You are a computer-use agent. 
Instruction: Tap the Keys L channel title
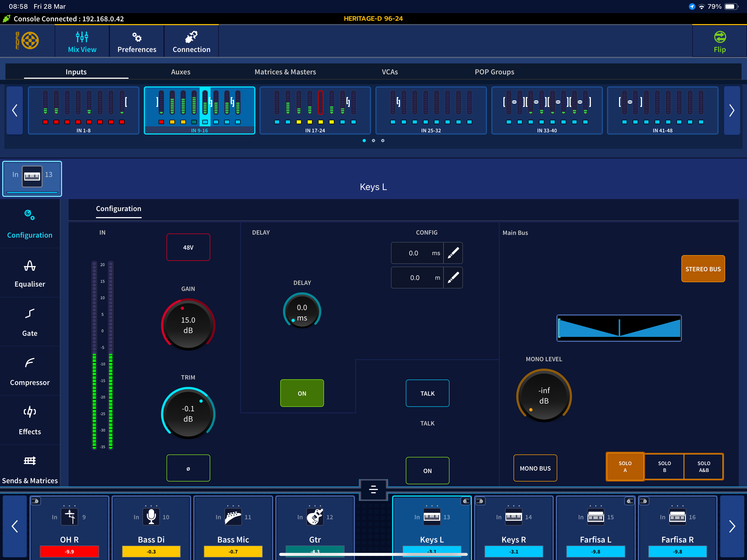[373, 187]
